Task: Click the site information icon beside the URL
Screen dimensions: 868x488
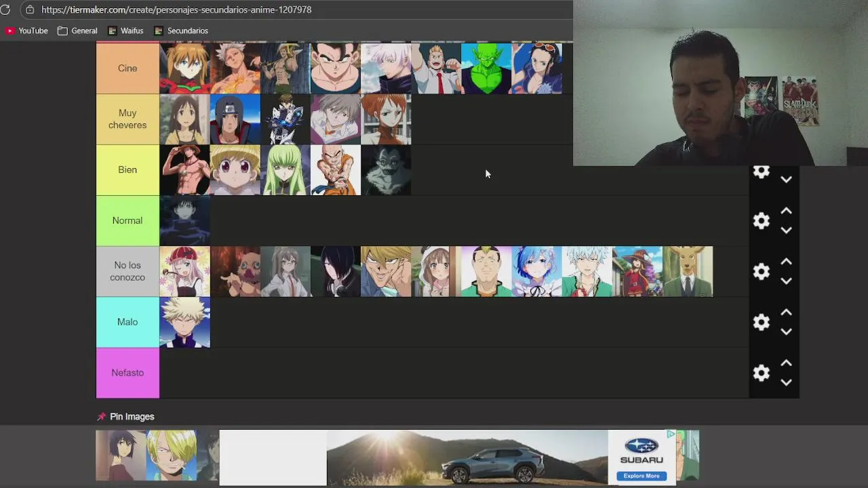Action: 29,9
